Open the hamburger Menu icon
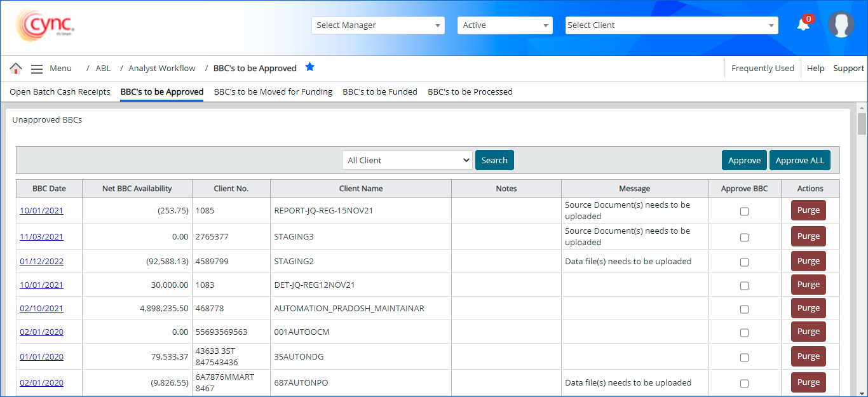868x397 pixels. (x=37, y=69)
